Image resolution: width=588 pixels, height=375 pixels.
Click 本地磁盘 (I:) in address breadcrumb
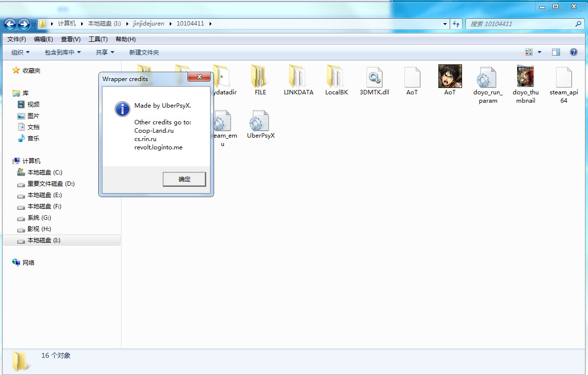click(104, 23)
